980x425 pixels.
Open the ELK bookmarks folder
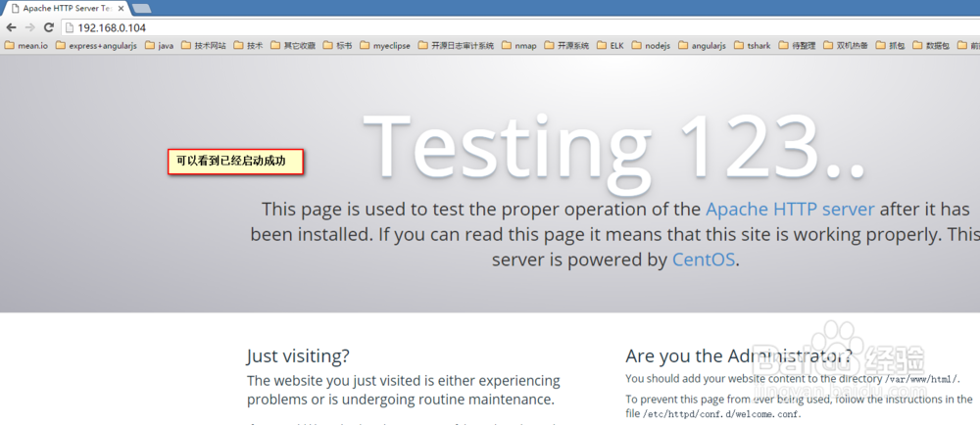click(611, 46)
